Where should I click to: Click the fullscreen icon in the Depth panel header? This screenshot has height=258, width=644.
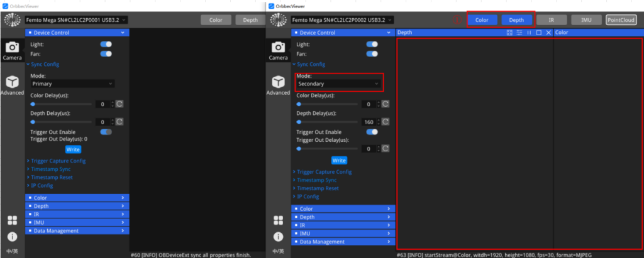(509, 32)
